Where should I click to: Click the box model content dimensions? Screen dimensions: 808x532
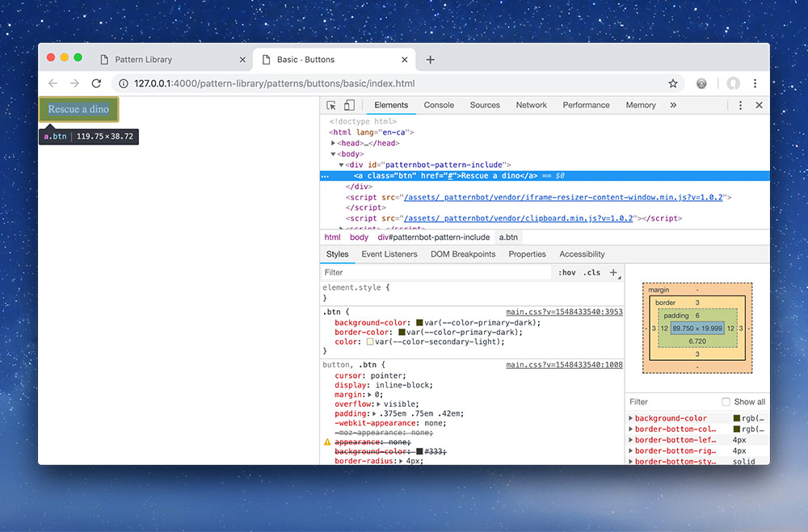coord(697,328)
